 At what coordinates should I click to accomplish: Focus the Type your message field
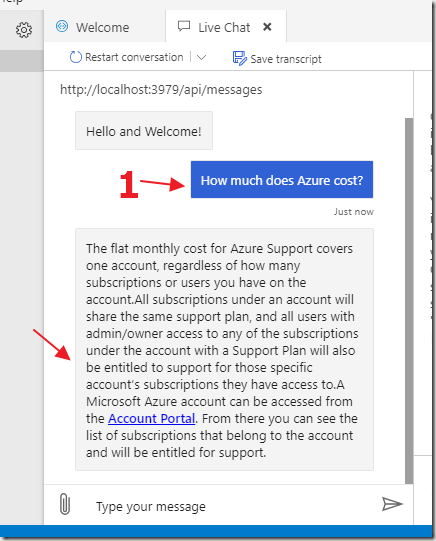[x=228, y=506]
